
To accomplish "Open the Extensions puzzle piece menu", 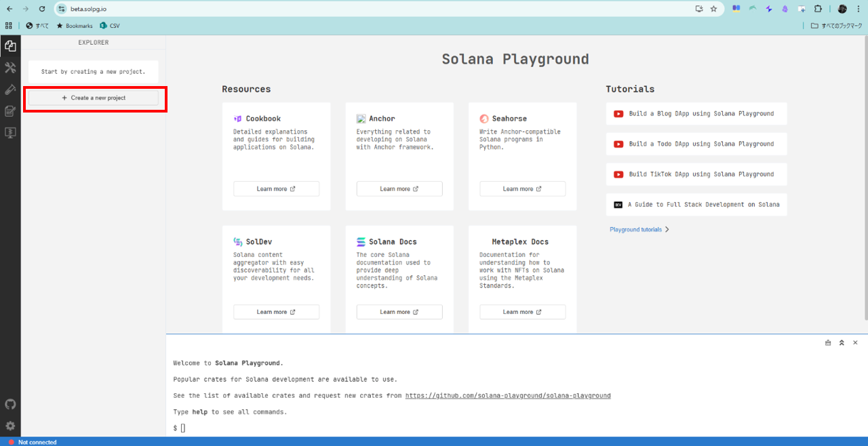I will (818, 9).
